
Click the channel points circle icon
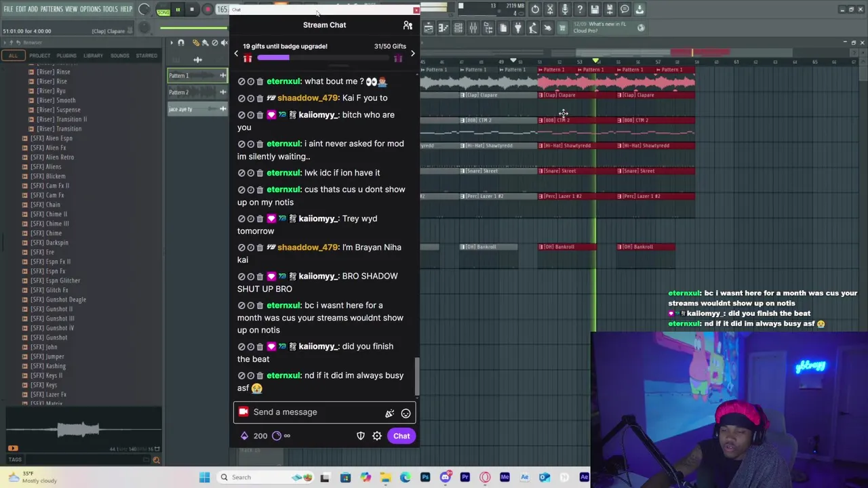pos(277,436)
